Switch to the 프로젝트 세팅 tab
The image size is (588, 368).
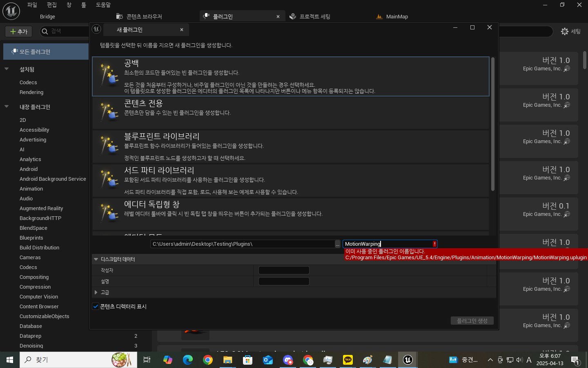point(310,16)
